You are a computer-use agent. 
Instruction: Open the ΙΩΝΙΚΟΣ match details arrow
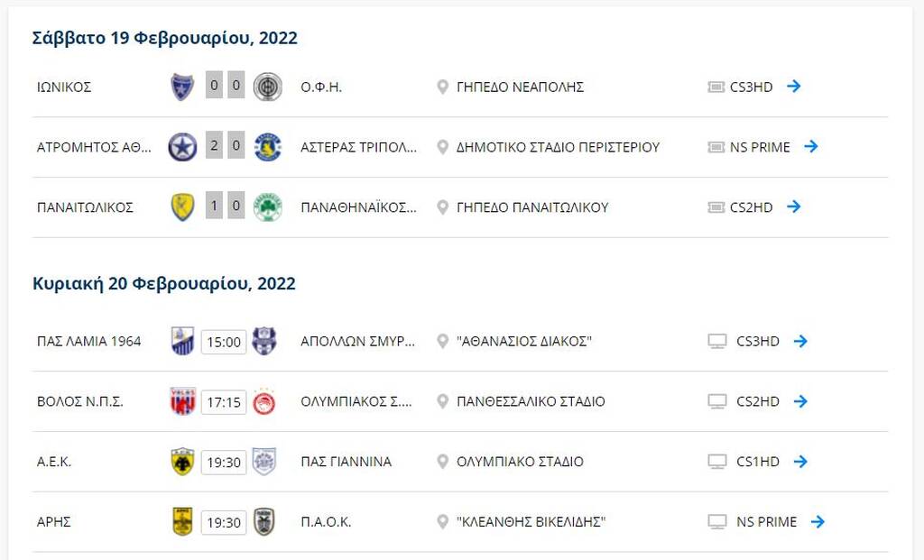(794, 87)
